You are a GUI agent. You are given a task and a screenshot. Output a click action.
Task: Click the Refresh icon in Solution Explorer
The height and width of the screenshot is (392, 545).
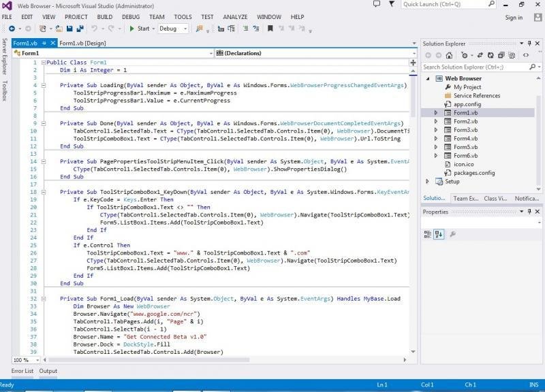(x=490, y=56)
